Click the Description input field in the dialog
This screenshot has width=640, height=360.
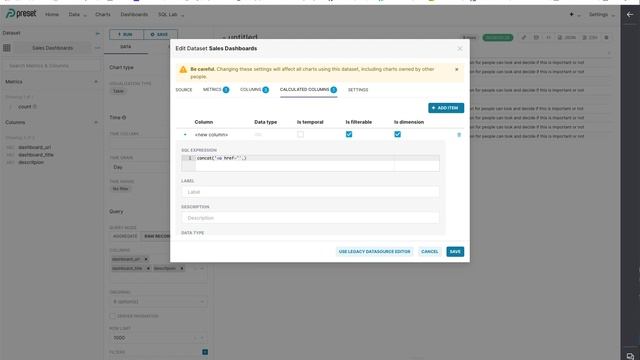tap(310, 218)
